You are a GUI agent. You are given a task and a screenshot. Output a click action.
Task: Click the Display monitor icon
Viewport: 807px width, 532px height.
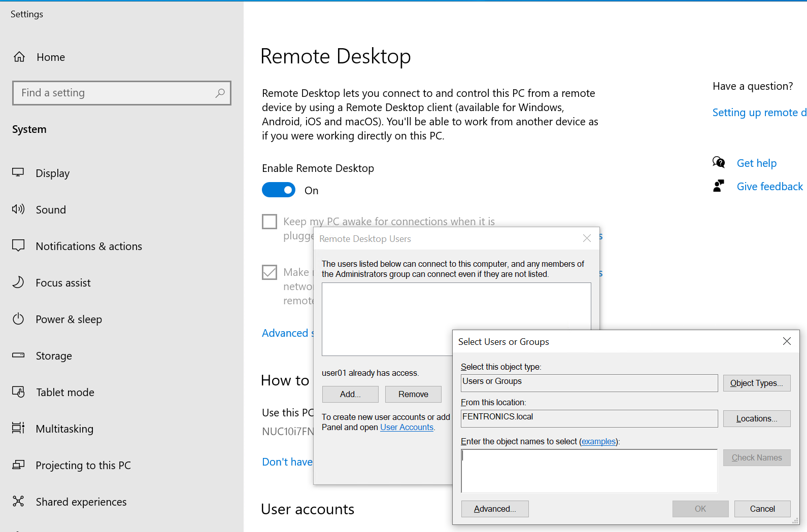tap(18, 172)
